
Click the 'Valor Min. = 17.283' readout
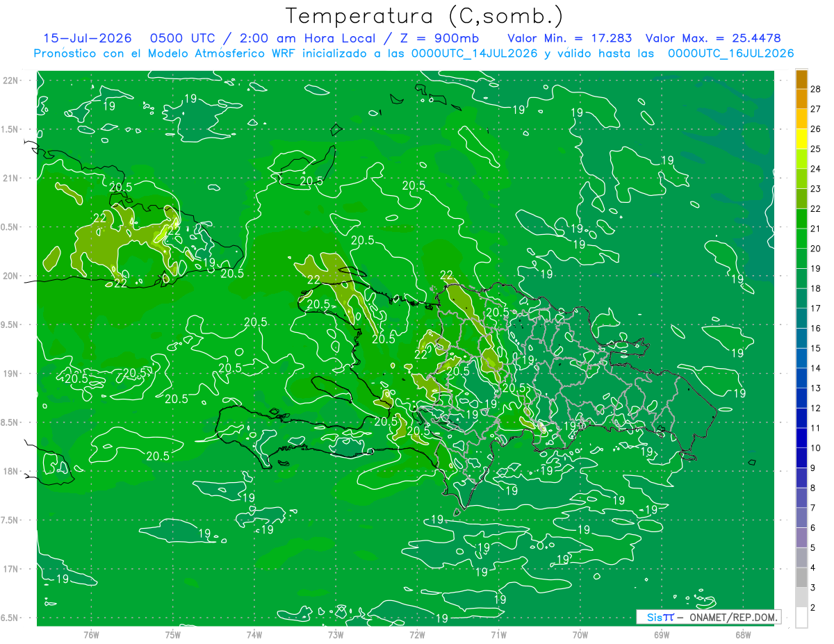click(570, 38)
